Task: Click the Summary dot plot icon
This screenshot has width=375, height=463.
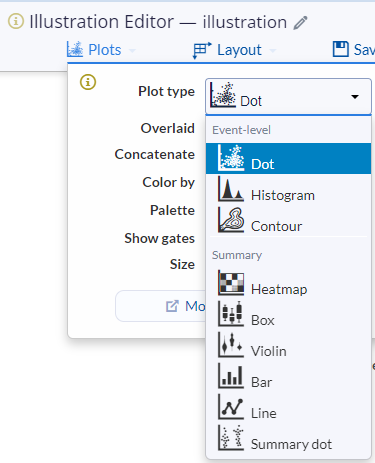Action: 231,438
